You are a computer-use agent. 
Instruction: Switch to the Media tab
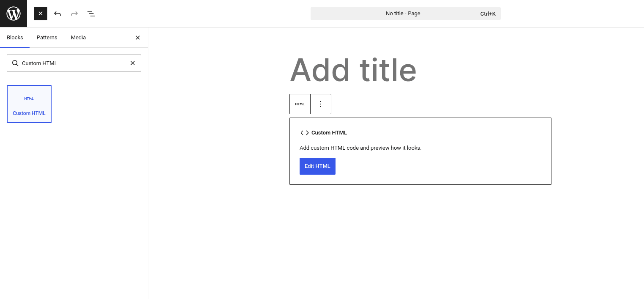[x=78, y=38]
